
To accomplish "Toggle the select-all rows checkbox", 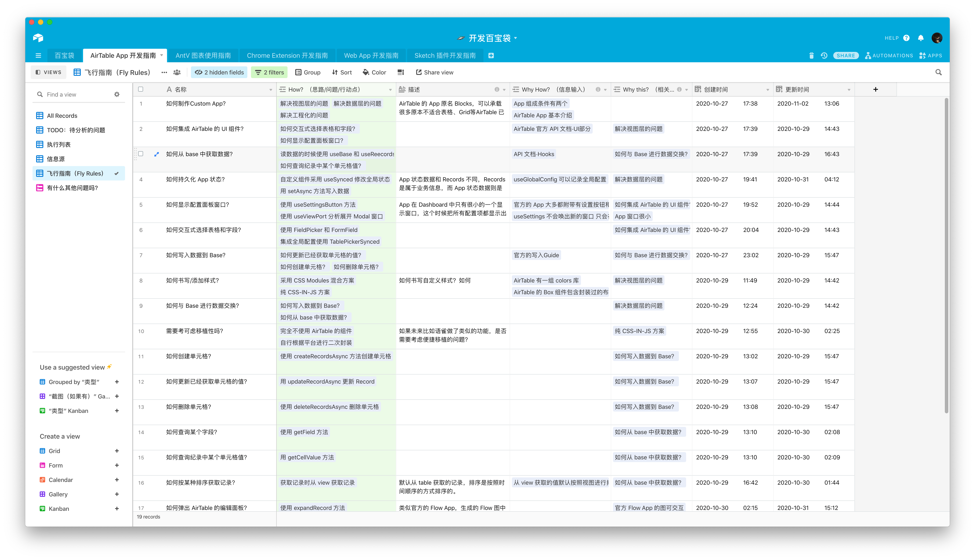I will click(x=141, y=89).
